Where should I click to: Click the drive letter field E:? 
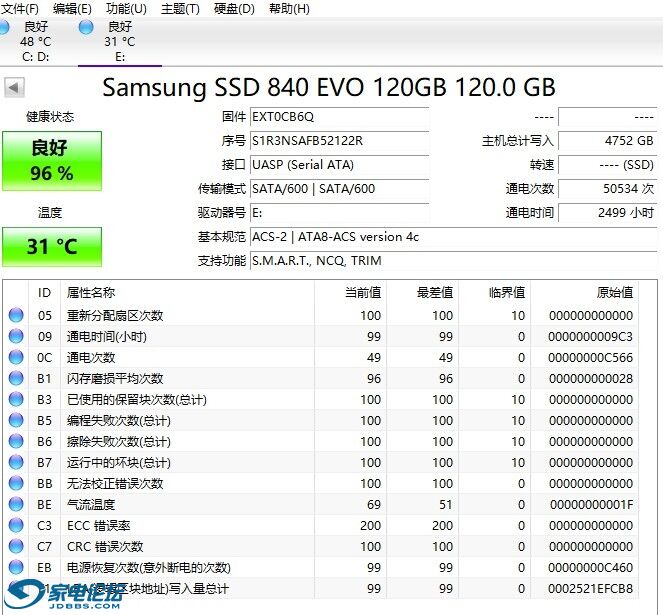340,213
